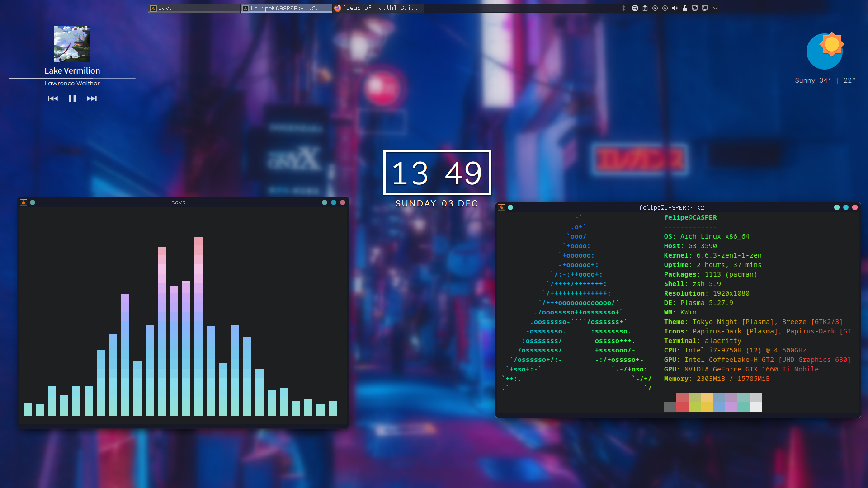
Task: Click the OS: Arch Linux x86_64 line
Action: pos(707,236)
